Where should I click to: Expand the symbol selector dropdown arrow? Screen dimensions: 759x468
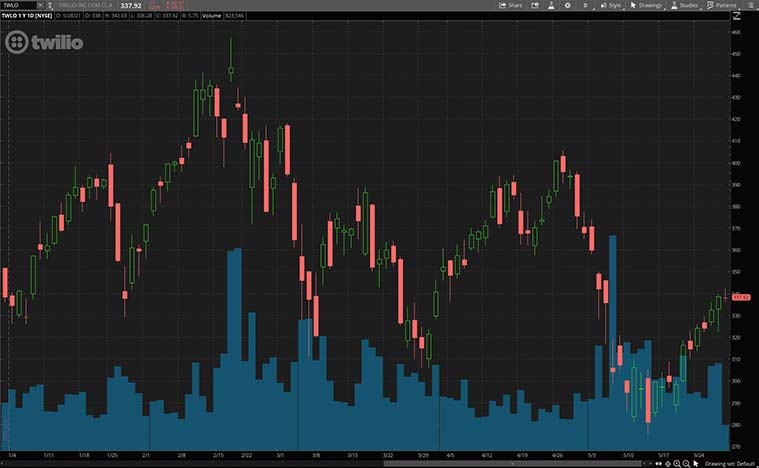click(39, 5)
